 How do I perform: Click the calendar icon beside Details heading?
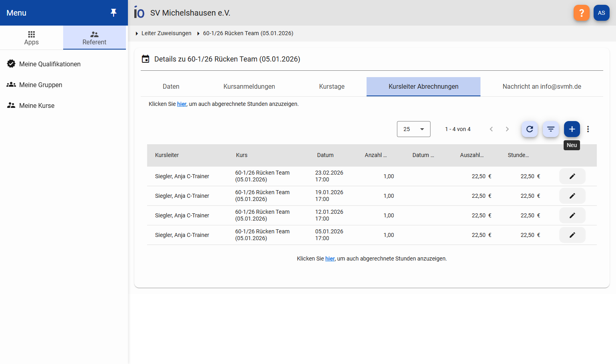point(146,59)
